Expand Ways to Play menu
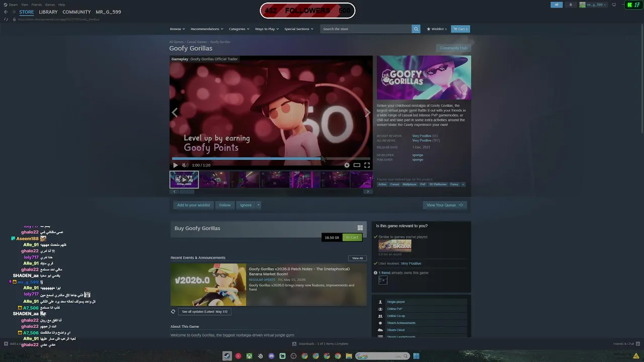This screenshot has width=644, height=362. [267, 29]
